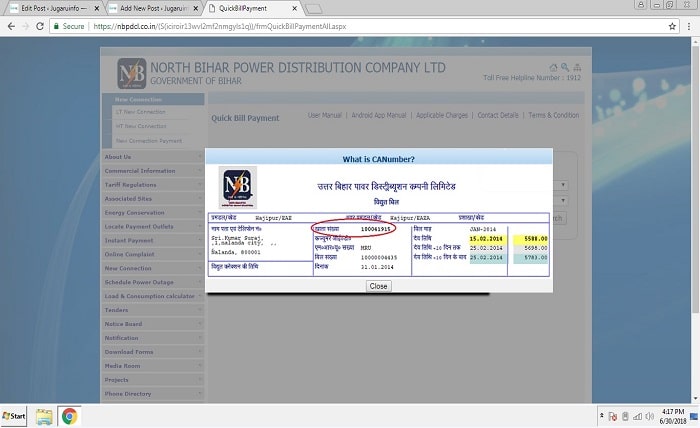Expand the Associated Sites sidebar menu
This screenshot has height=428, width=700.
coord(153,199)
